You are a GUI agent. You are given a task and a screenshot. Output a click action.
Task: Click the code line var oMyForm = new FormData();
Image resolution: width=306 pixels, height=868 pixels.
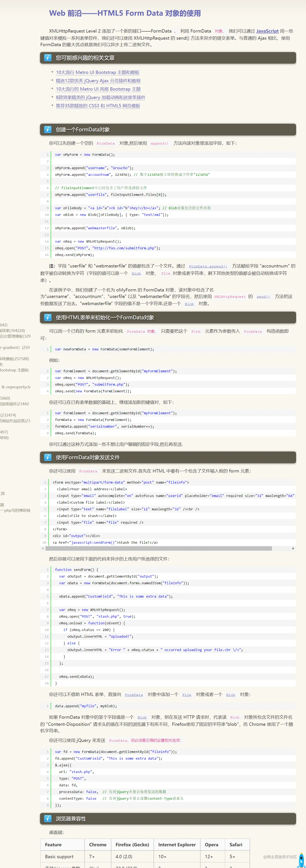click(85, 155)
